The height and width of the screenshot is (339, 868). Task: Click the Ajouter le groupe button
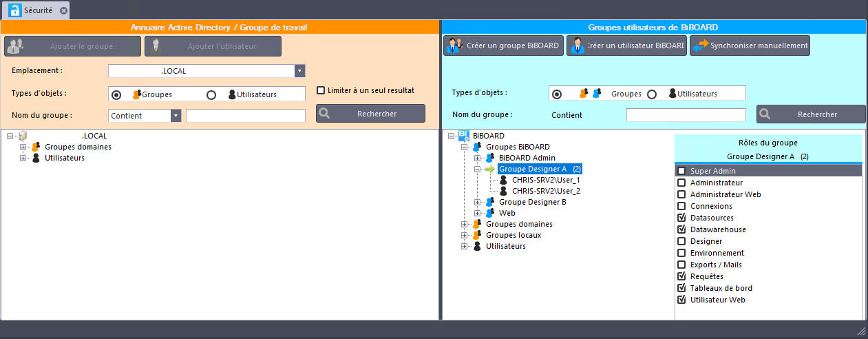72,46
